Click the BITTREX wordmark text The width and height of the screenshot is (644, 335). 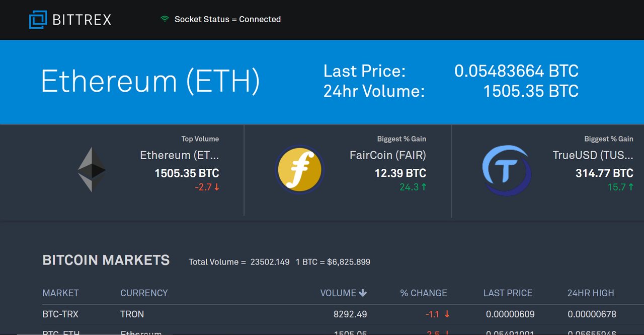(x=82, y=20)
